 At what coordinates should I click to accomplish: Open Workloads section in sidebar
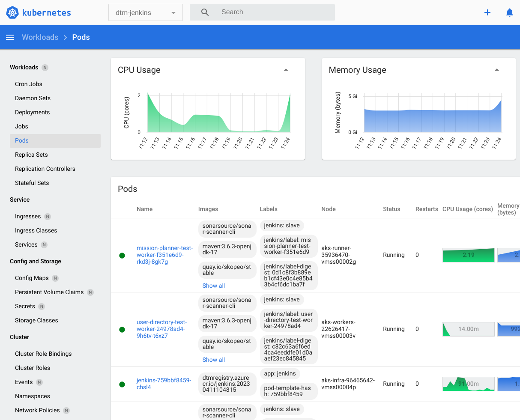(x=24, y=67)
